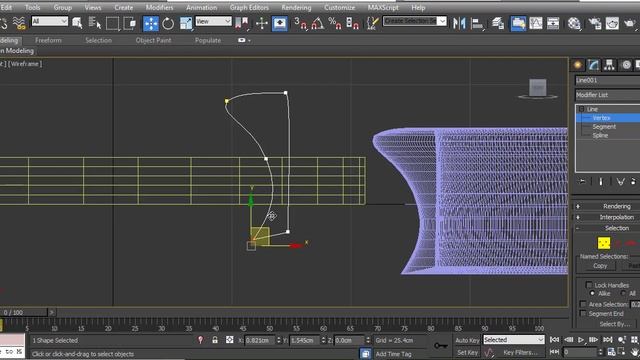Click the Align tool icon
This screenshot has width=640, height=360.
(477, 23)
